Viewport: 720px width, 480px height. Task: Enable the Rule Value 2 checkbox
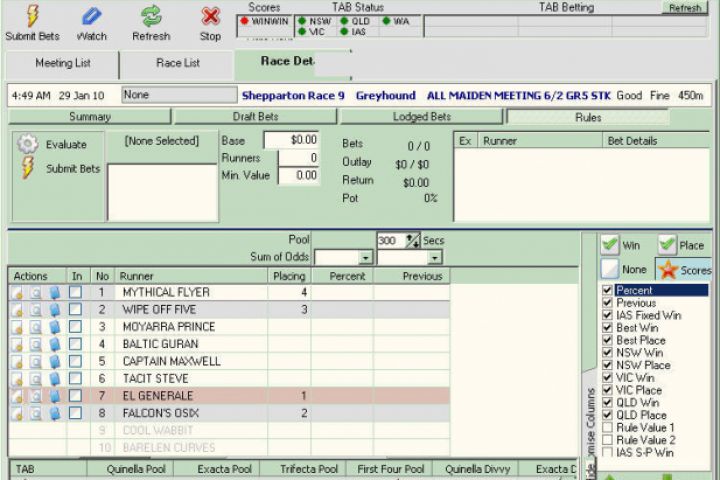point(607,440)
